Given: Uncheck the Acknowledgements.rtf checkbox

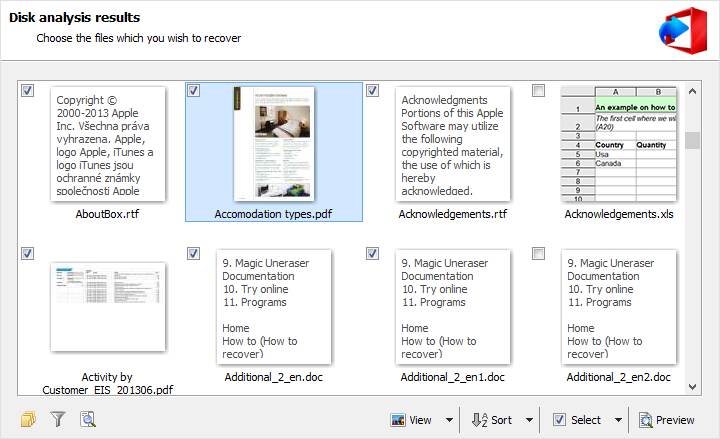Looking at the screenshot, I should (372, 90).
